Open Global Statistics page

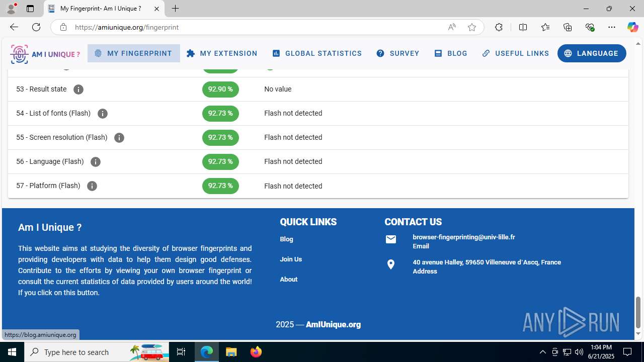[x=317, y=53]
